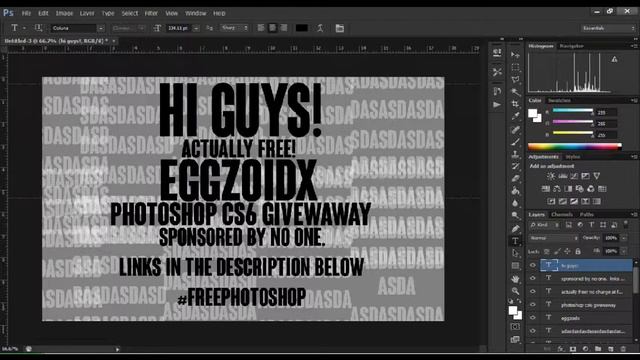Select the Pen tool
Viewport: 640px width, 360px height.
pyautogui.click(x=516, y=229)
